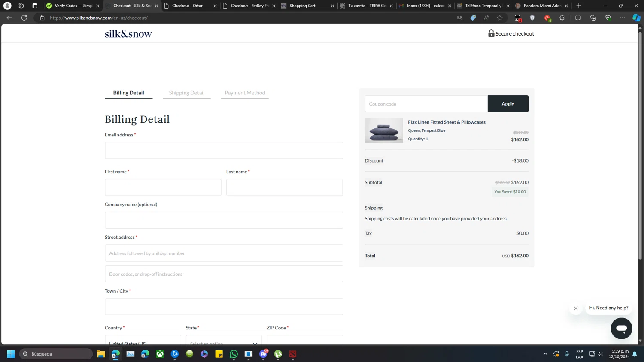The width and height of the screenshot is (644, 362).
Task: Click the 'Hi. Need any help?' message
Action: pos(608,308)
